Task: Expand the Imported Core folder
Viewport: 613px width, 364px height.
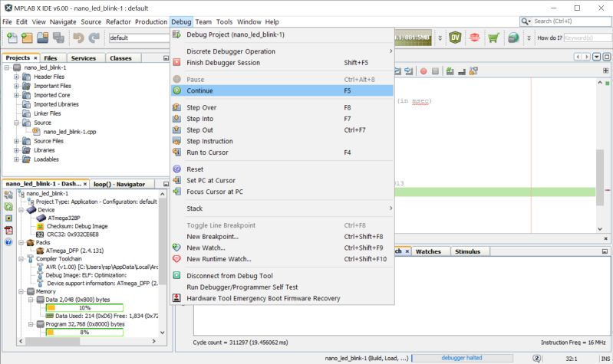Action: tap(16, 95)
